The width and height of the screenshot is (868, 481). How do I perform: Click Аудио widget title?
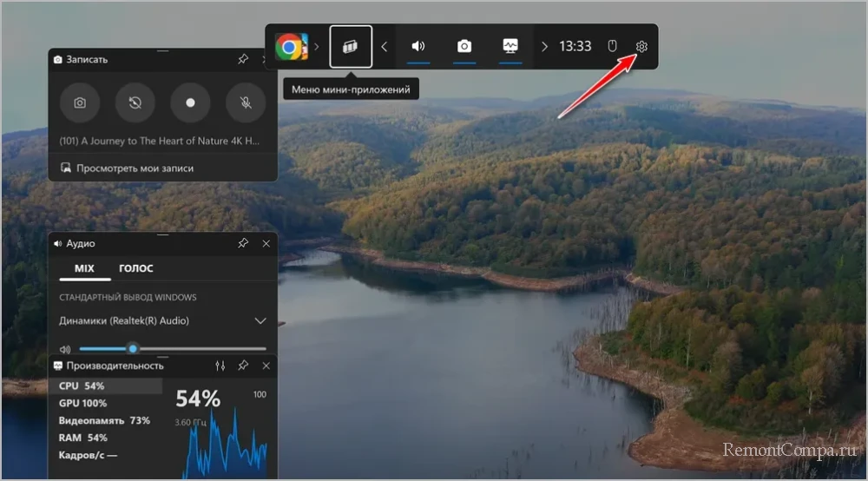[x=80, y=244]
